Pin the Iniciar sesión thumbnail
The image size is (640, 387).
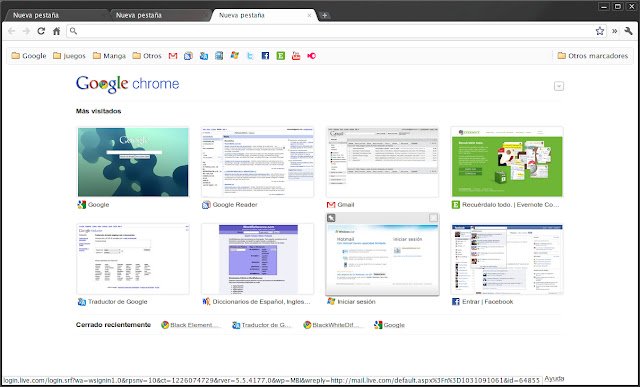tap(331, 218)
